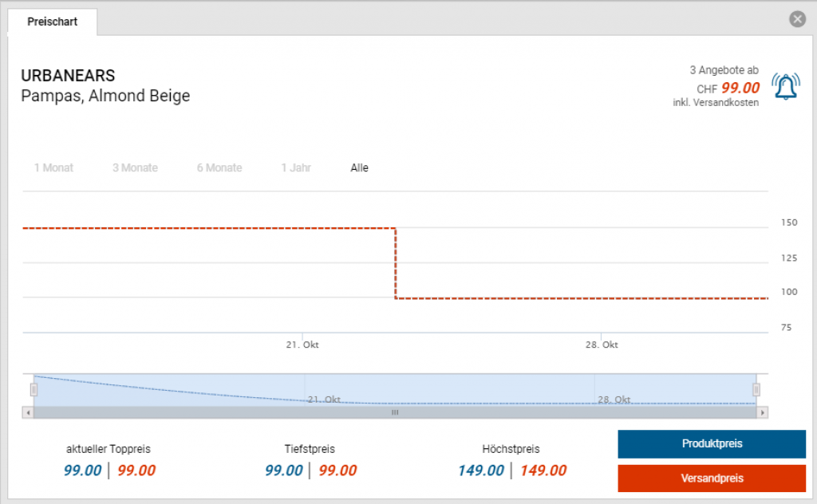Click the 3 Angebote ab text
The height and width of the screenshot is (504, 817).
click(x=724, y=71)
